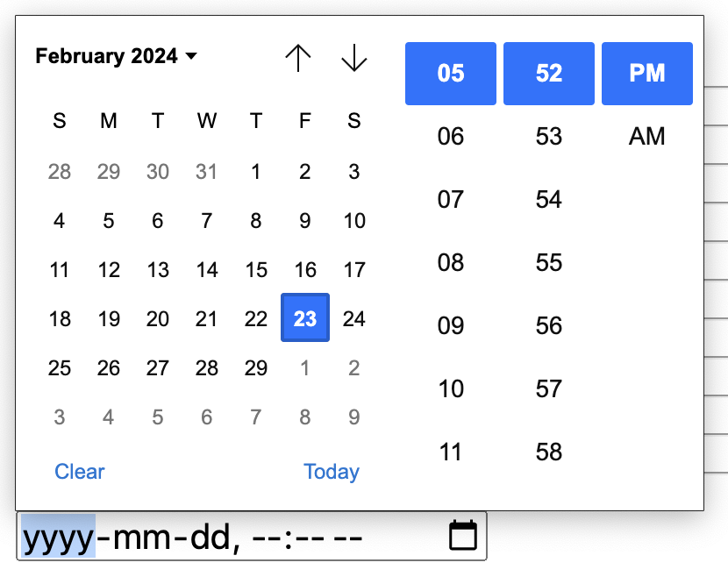
Task: Click the next month down arrow
Action: (353, 58)
